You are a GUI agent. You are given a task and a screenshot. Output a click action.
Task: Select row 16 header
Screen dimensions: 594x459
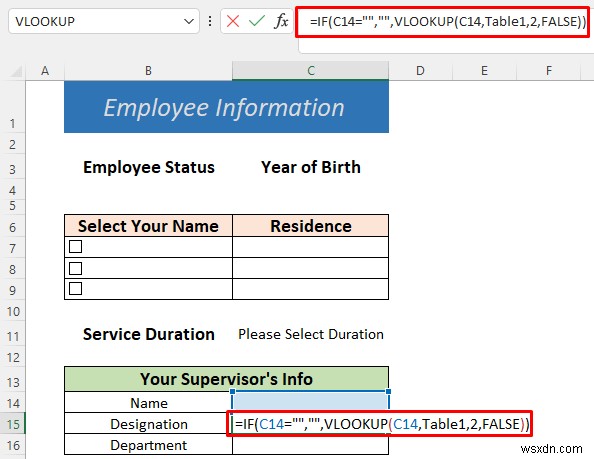13,444
